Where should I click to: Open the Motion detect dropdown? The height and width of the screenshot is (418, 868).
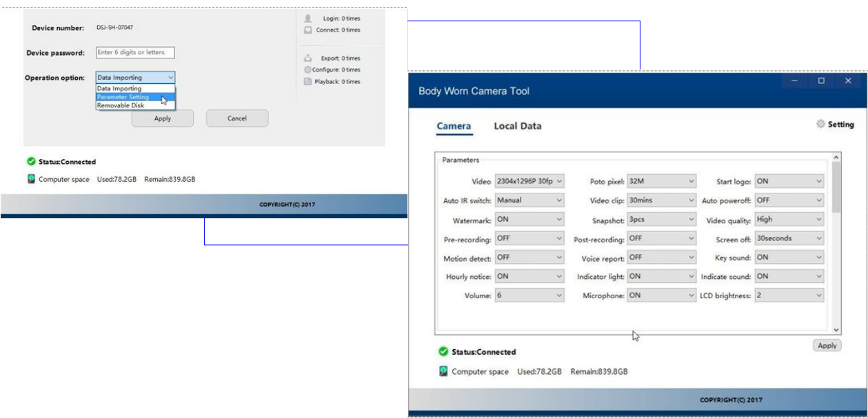click(529, 258)
